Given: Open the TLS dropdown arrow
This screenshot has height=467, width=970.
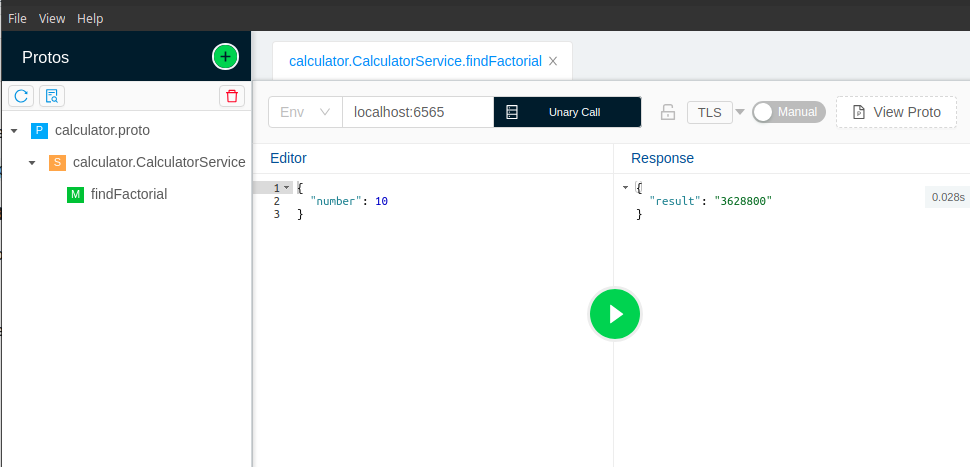Looking at the screenshot, I should click(x=740, y=112).
